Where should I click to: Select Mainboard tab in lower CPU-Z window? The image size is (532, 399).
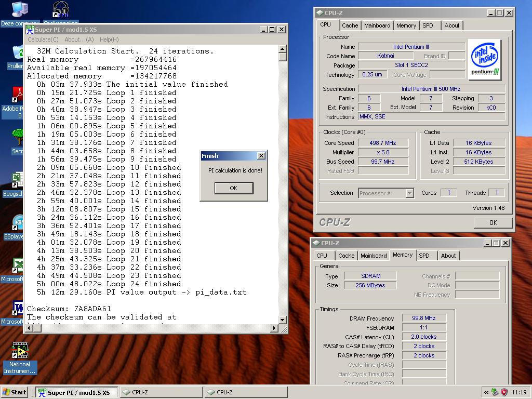(374, 256)
